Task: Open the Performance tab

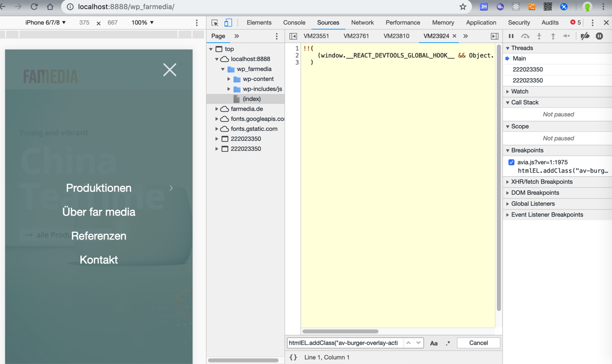Action: [x=402, y=22]
